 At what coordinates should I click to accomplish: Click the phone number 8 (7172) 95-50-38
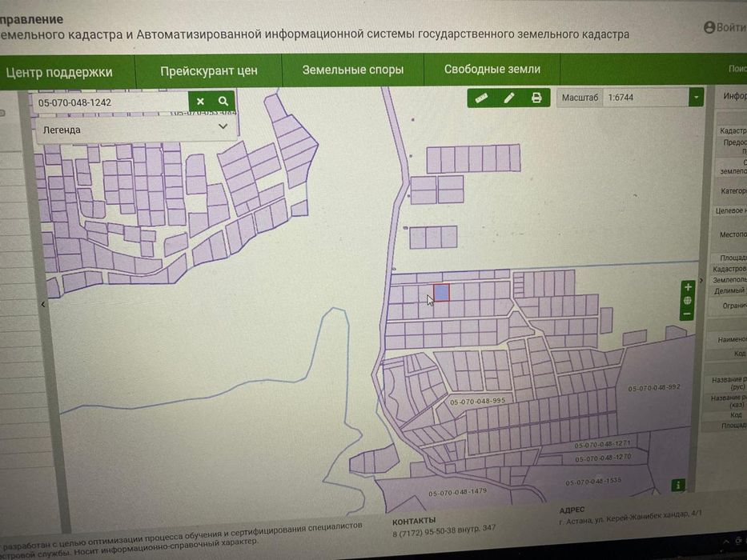424,532
